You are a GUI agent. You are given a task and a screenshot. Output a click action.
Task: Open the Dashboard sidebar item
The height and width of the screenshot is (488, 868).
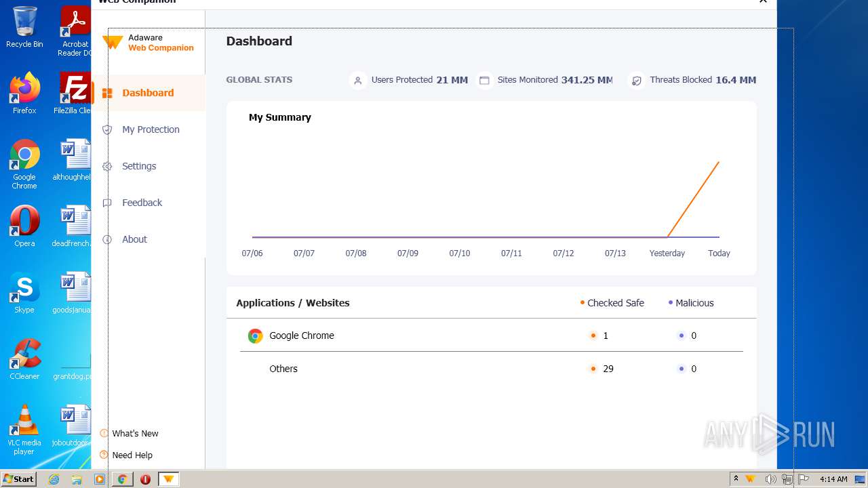coord(149,93)
